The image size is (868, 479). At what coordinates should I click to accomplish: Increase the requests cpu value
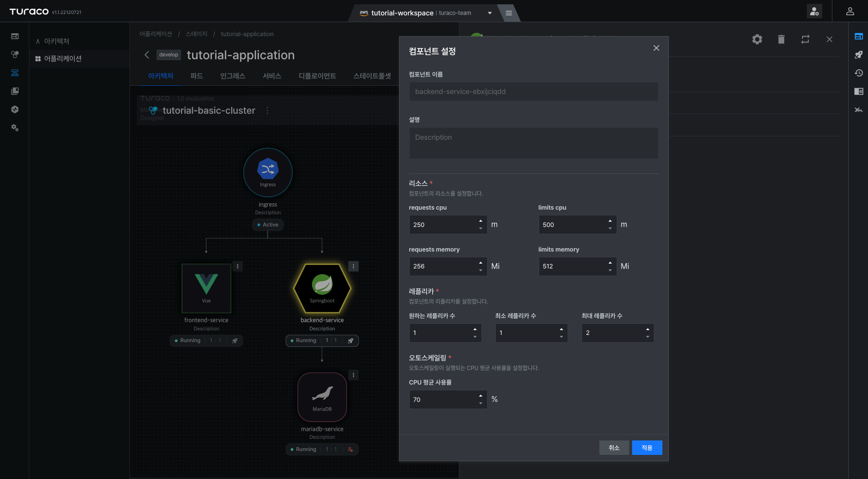click(480, 221)
